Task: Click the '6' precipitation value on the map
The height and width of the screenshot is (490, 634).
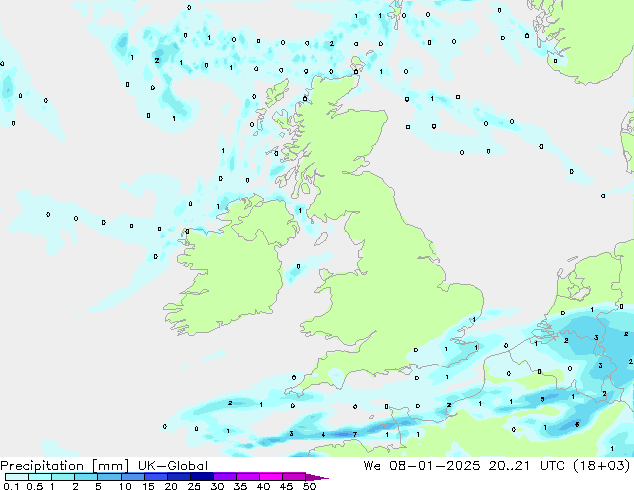Action: 577,425
